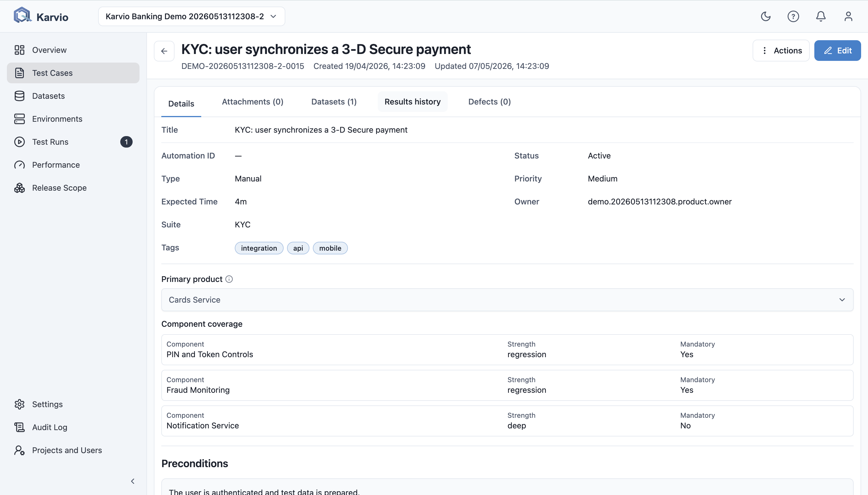Click the Audit Log scroll icon

[x=19, y=427]
